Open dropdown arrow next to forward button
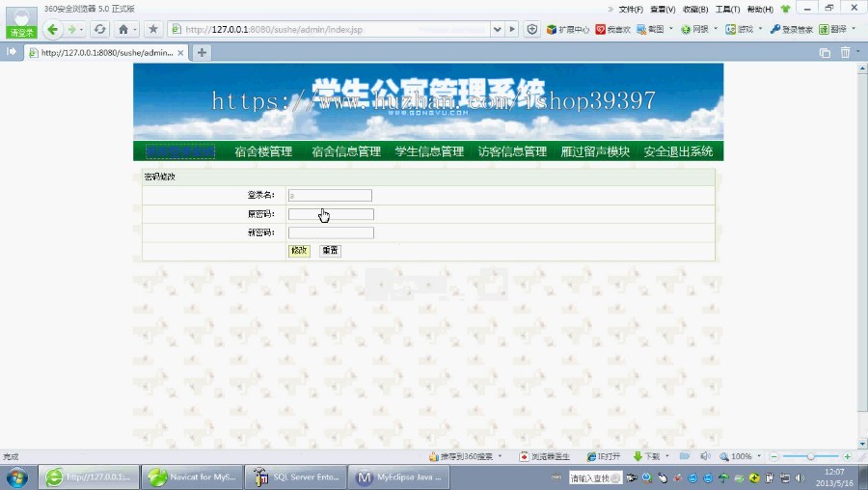The image size is (868, 490). [82, 29]
